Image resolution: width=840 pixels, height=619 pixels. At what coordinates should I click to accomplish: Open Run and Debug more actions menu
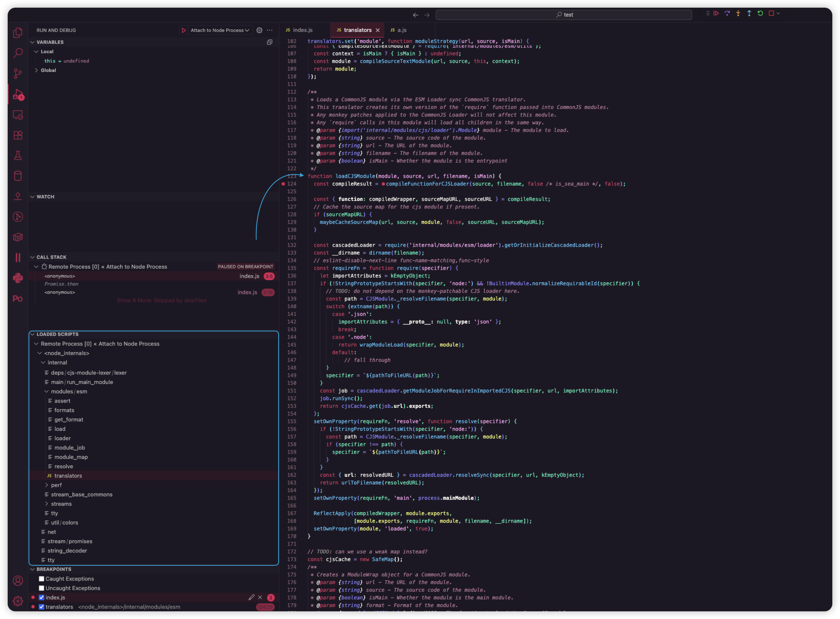[x=270, y=30]
